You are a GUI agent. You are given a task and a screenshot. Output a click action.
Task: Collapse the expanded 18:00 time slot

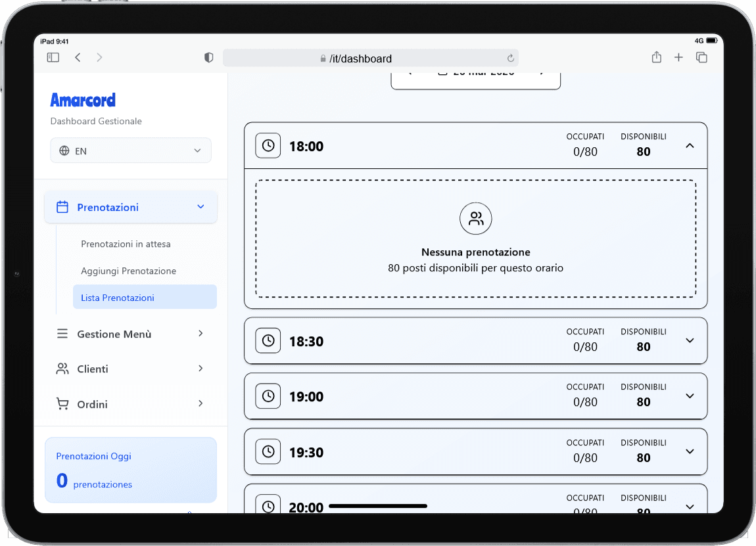click(x=690, y=145)
